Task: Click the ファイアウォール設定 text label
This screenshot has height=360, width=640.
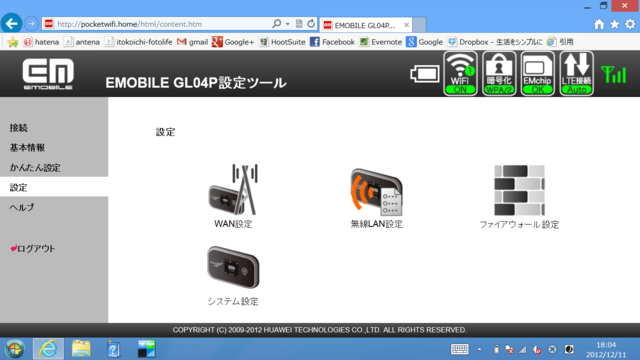Action: point(519,224)
